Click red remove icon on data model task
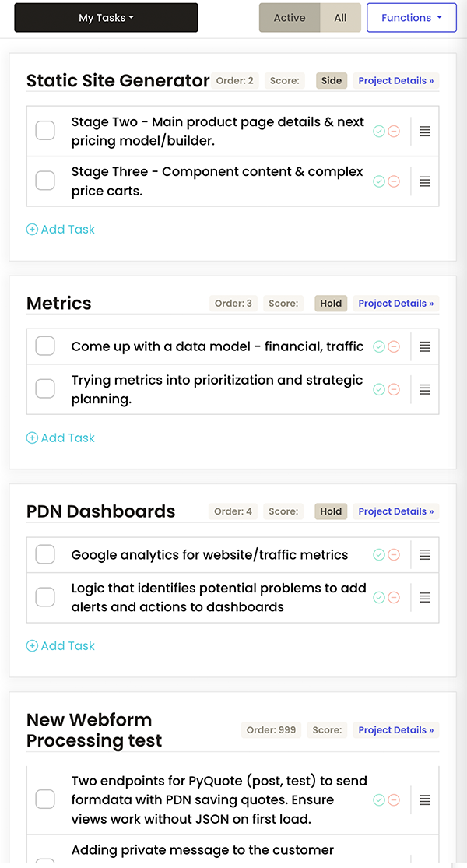Screen dimensions: 467x868 point(394,346)
